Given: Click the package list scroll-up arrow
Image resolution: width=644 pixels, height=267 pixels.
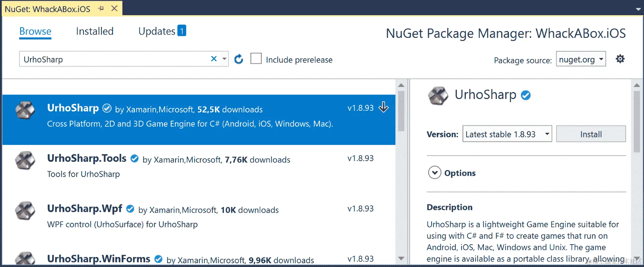Looking at the screenshot, I should (x=401, y=85).
